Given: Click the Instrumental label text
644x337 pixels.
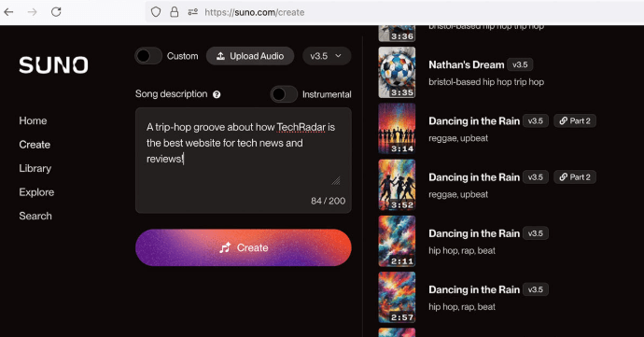Looking at the screenshot, I should [327, 94].
